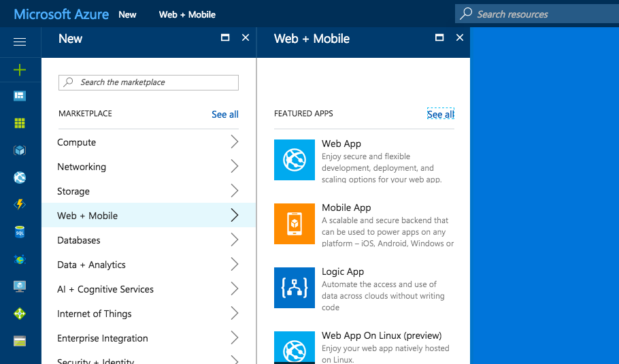Select the Enterprise Integration category
Image resolution: width=619 pixels, height=364 pixels.
pos(148,338)
